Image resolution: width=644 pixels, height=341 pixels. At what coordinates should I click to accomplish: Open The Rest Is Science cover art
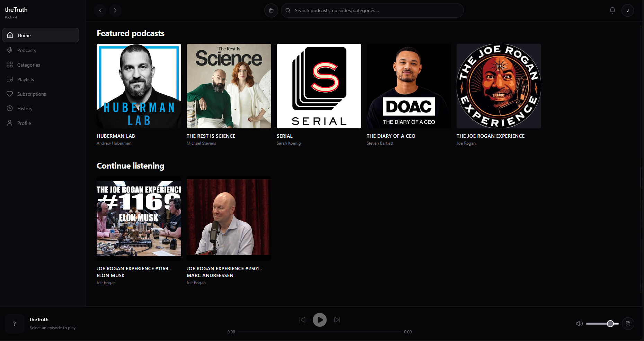point(229,86)
